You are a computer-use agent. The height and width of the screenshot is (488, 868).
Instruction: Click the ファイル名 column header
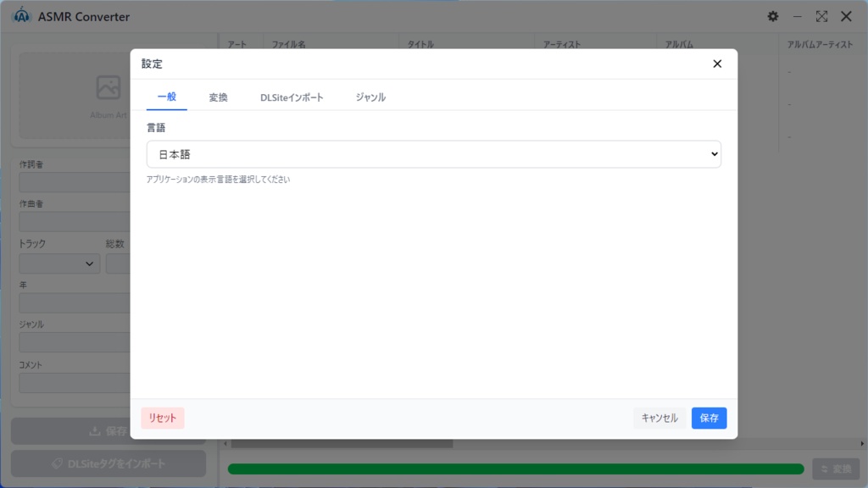point(288,44)
